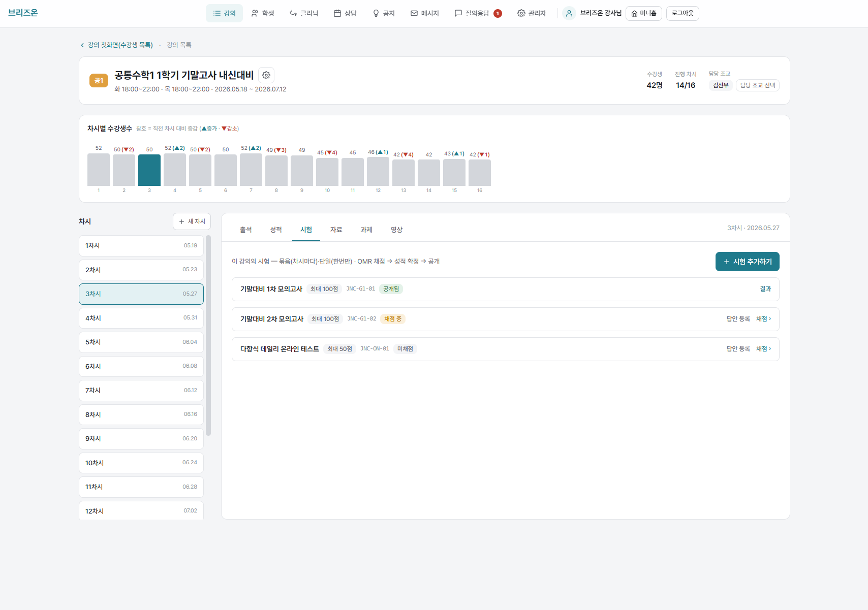The height and width of the screenshot is (610, 868).
Task: Open 담당 조교 선택 selector
Action: pyautogui.click(x=758, y=85)
